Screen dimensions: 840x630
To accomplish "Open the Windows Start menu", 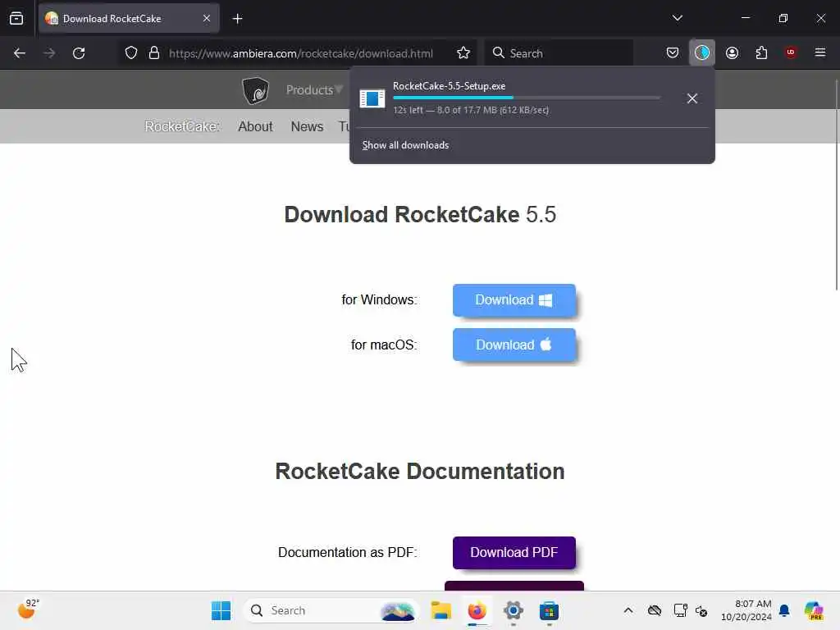I will tap(221, 610).
